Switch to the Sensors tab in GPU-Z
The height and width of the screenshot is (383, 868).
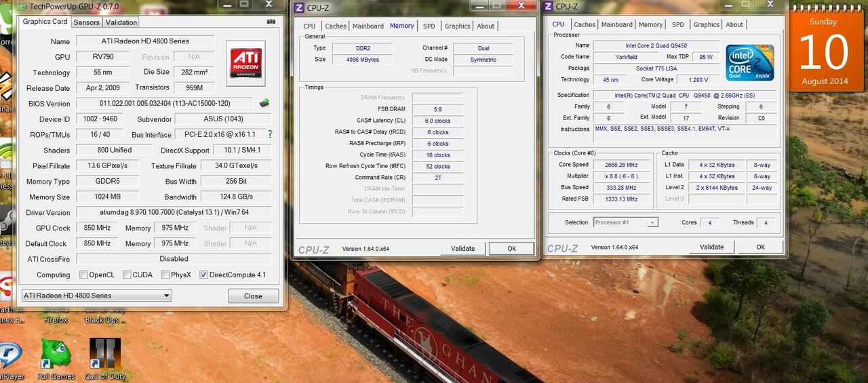pyautogui.click(x=86, y=22)
